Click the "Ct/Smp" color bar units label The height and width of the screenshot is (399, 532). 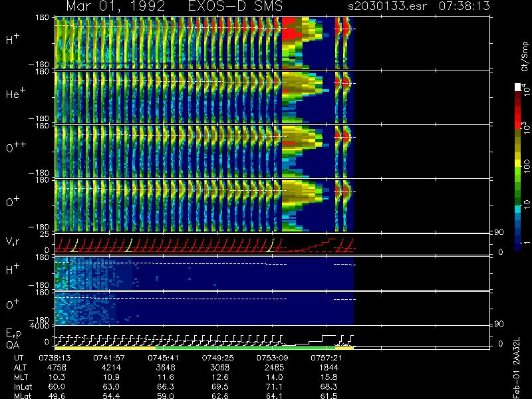(x=525, y=57)
